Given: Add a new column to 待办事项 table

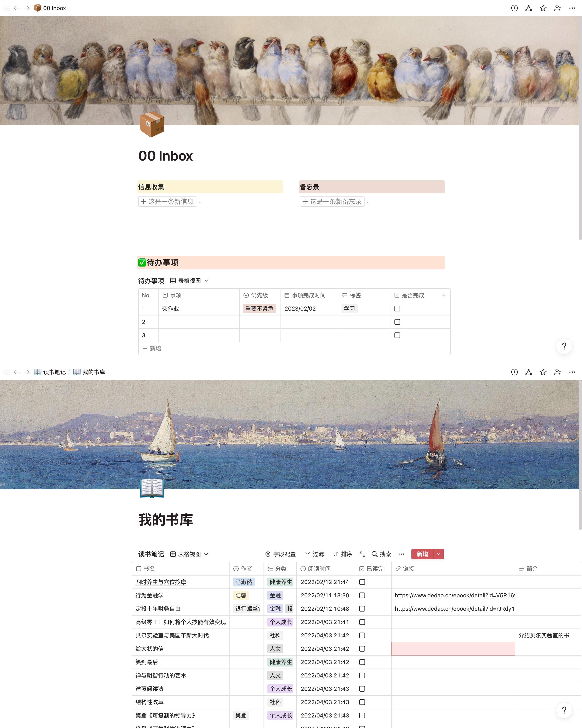Looking at the screenshot, I should coord(444,295).
